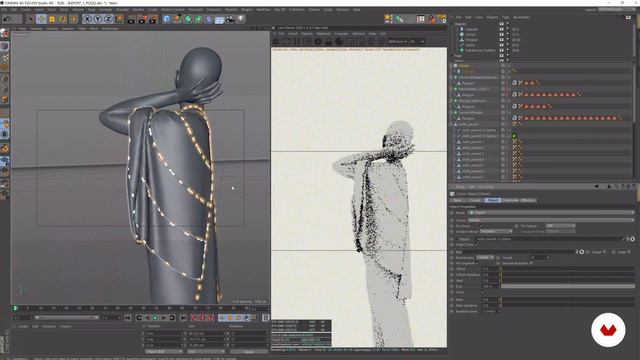The image size is (640, 360).
Task: Toggle the X axis lock
Action: [87, 19]
